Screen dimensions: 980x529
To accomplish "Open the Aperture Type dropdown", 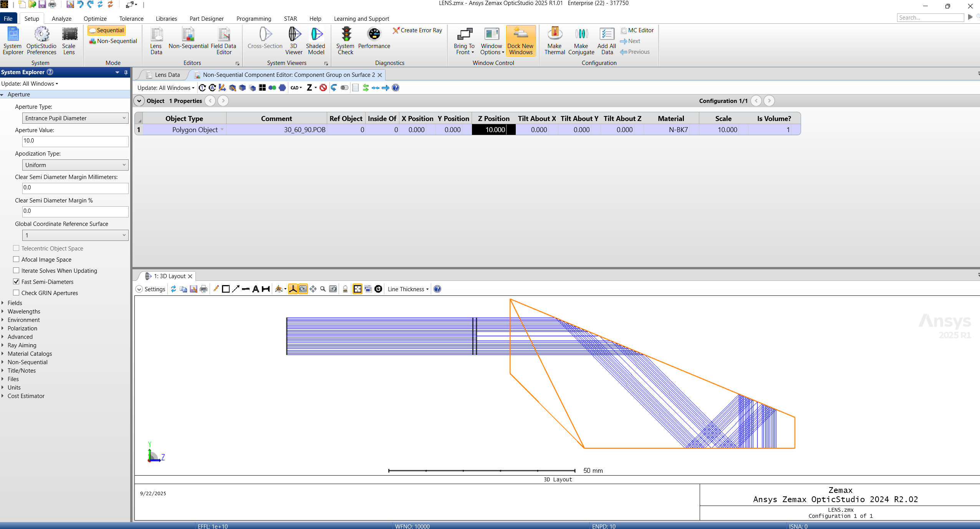I will 75,118.
